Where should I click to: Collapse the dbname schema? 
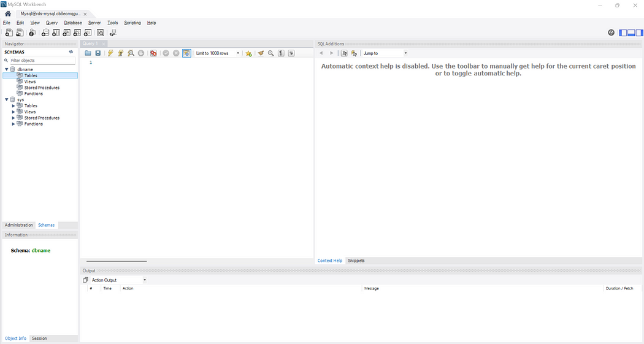point(7,69)
